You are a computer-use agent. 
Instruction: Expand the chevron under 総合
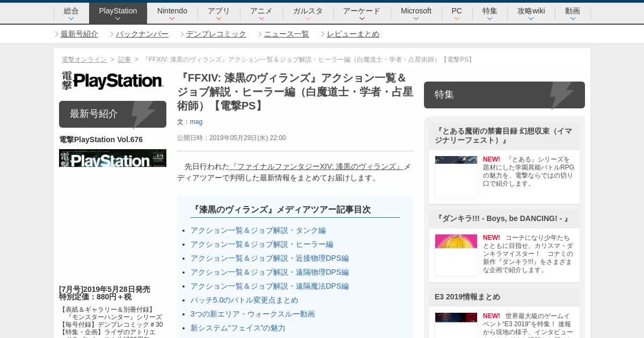pos(71,19)
